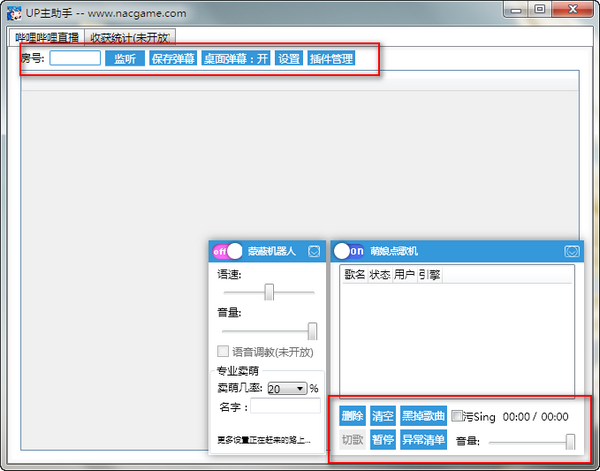Open the 插件管理 plugin manager
Viewport: 600px width, 471px height.
pyautogui.click(x=331, y=59)
